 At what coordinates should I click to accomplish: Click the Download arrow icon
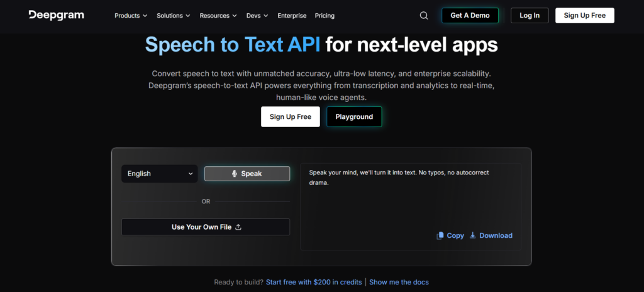pyautogui.click(x=473, y=235)
